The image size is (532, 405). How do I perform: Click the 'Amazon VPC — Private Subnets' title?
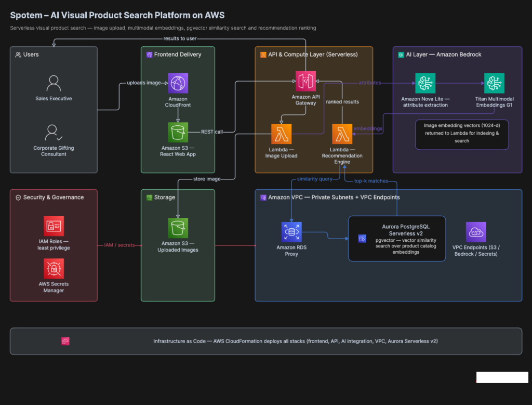point(334,198)
